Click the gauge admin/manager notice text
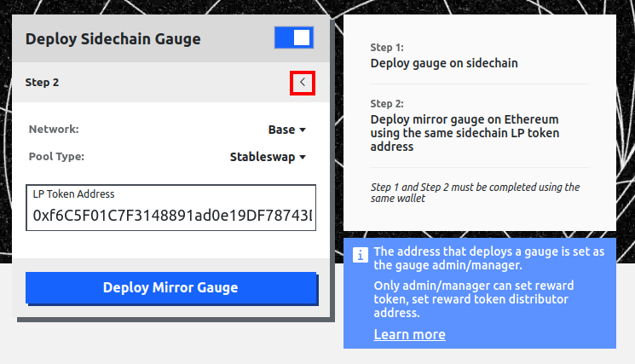 [489, 259]
